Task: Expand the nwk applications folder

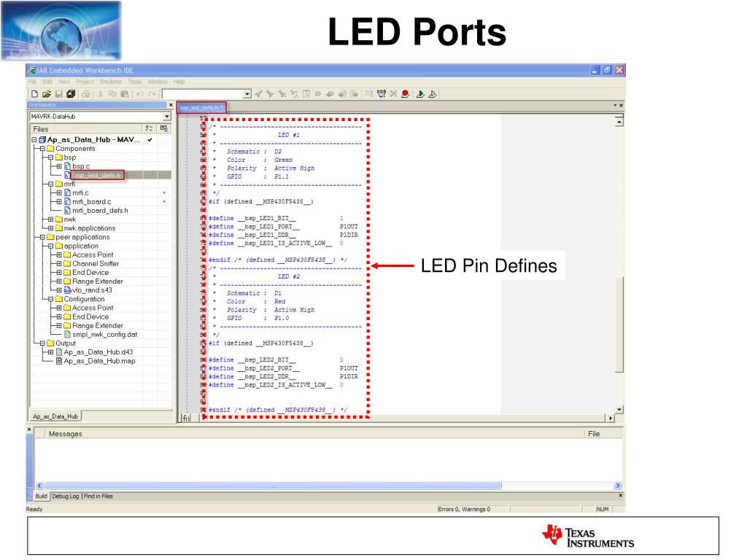Action: pos(51,228)
